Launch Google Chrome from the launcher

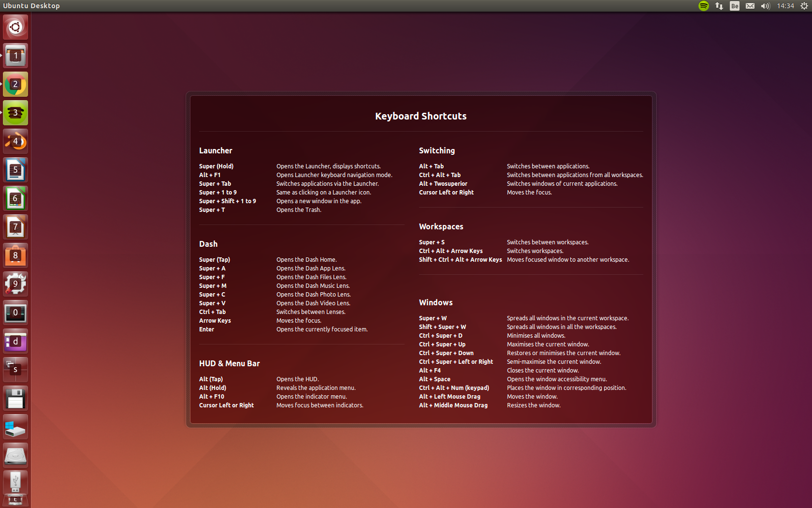[15, 84]
